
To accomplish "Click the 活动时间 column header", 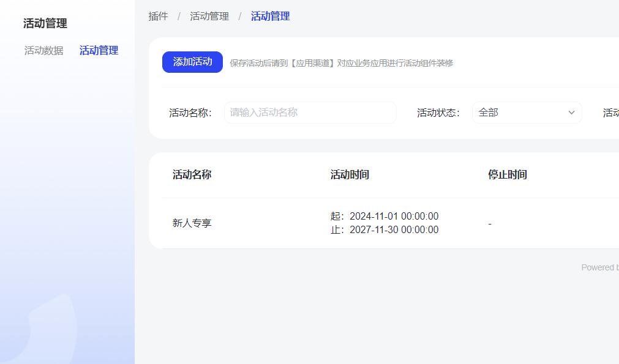I will [350, 174].
